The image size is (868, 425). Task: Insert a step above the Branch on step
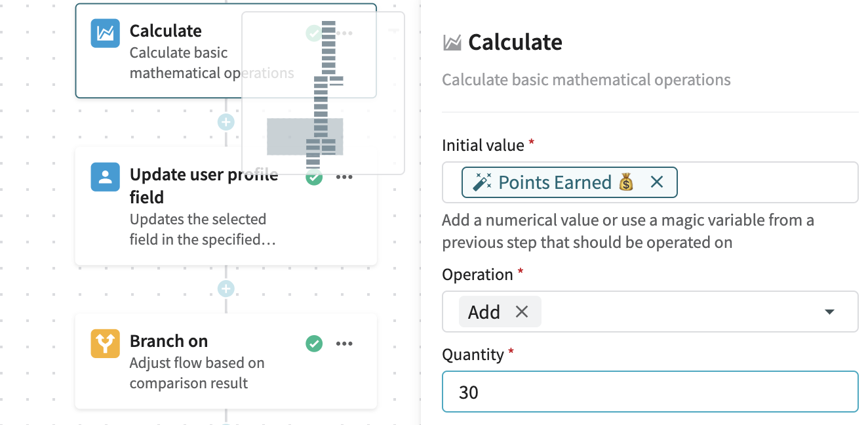226,289
